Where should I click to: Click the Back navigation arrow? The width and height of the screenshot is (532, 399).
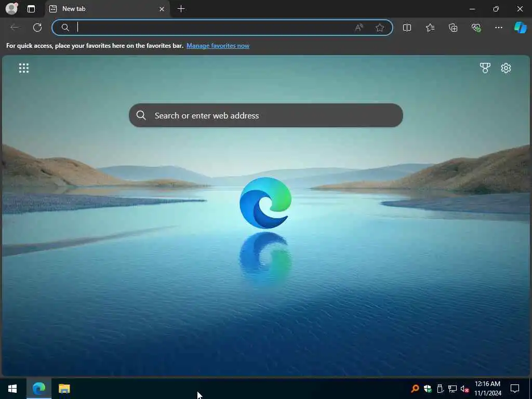[15, 28]
